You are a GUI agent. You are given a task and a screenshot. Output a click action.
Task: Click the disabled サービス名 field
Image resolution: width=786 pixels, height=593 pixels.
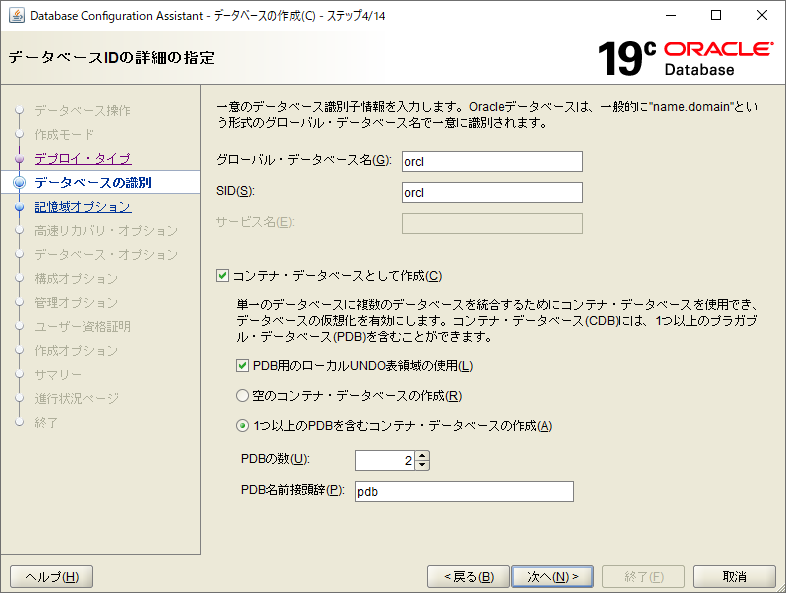tap(492, 224)
